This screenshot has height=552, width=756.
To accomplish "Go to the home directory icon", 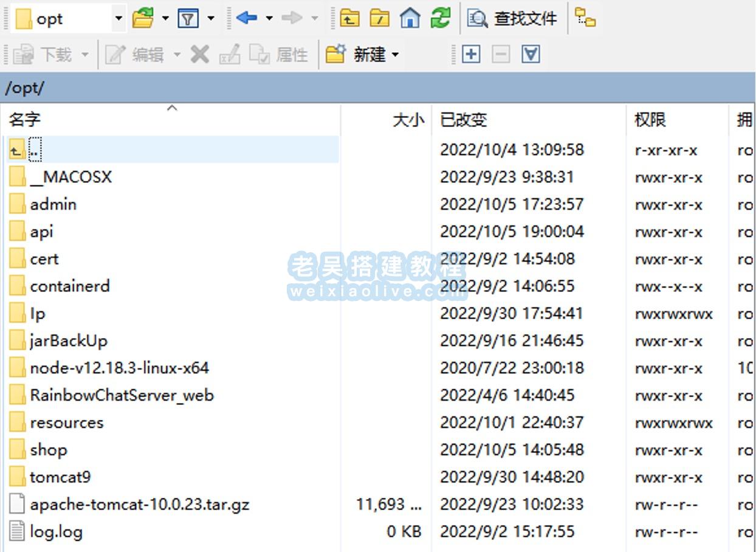I will coord(410,18).
